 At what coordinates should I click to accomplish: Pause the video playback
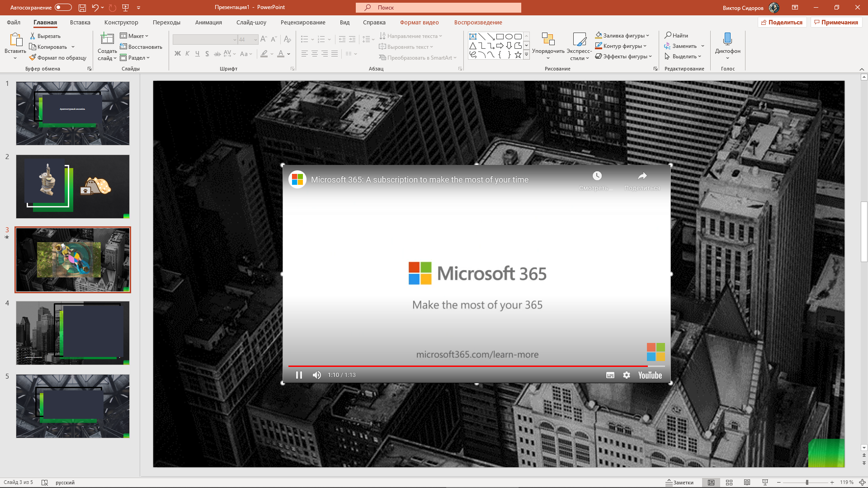point(299,375)
